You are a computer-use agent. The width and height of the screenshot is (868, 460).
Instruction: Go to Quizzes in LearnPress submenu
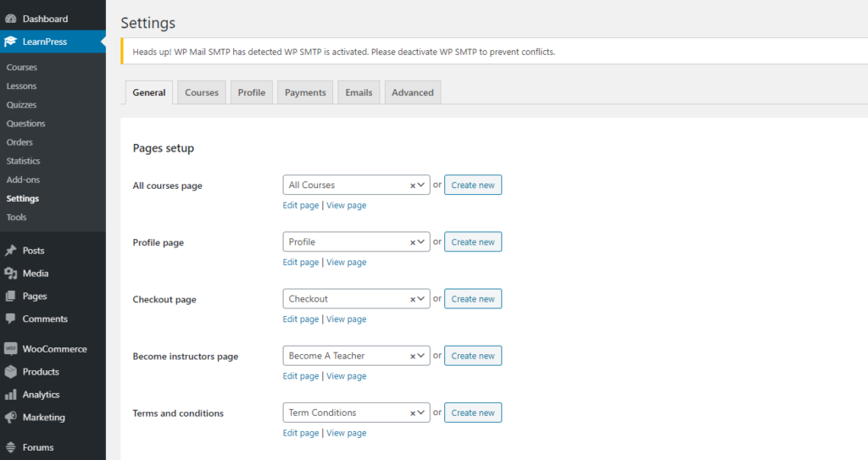[21, 105]
